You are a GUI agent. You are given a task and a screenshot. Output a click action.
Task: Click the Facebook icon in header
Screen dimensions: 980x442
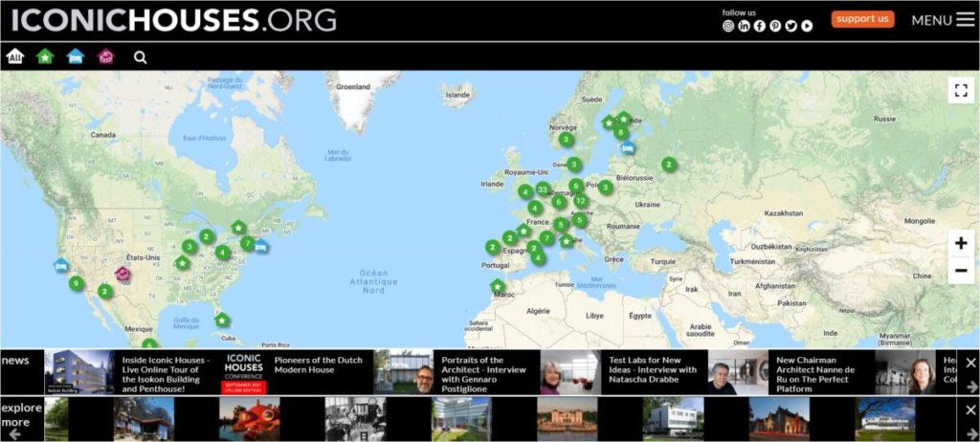760,26
